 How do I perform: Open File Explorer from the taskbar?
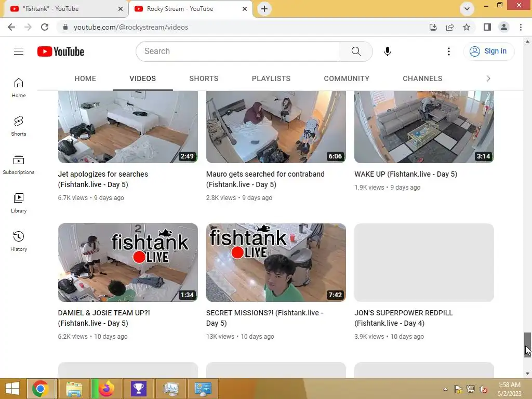pos(74,389)
